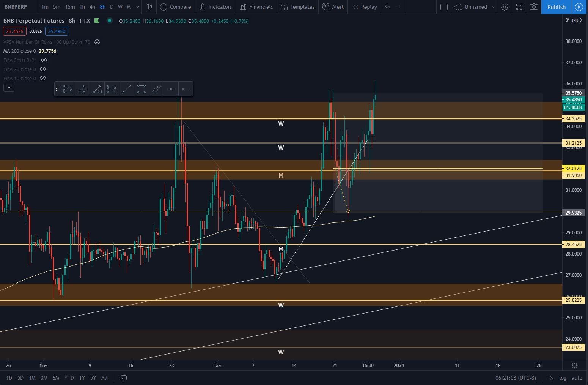Redo the last chart action
The height and width of the screenshot is (385, 588).
pyautogui.click(x=398, y=7)
